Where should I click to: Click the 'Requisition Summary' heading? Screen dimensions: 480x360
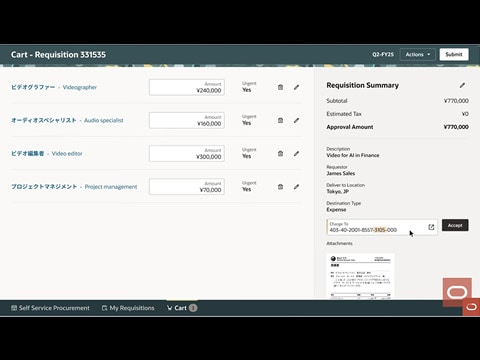tap(363, 85)
